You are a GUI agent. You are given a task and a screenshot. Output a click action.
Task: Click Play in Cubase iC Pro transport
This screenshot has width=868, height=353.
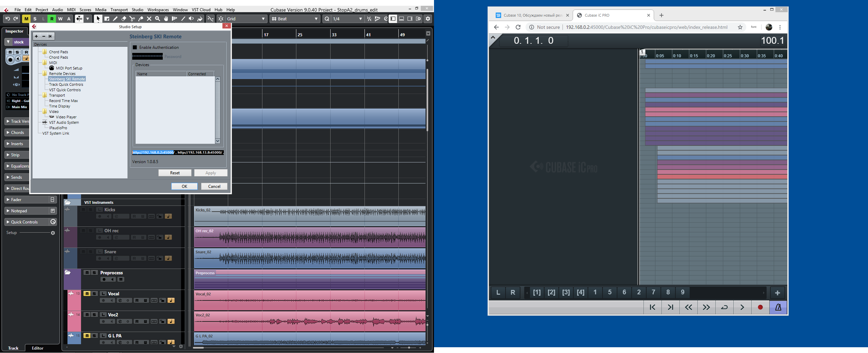pyautogui.click(x=742, y=307)
